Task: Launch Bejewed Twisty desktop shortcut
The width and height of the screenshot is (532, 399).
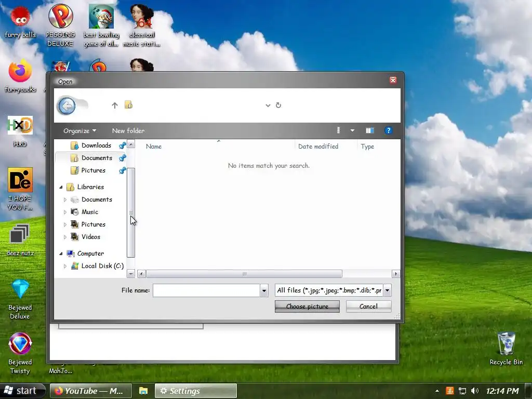Action: pyautogui.click(x=20, y=353)
